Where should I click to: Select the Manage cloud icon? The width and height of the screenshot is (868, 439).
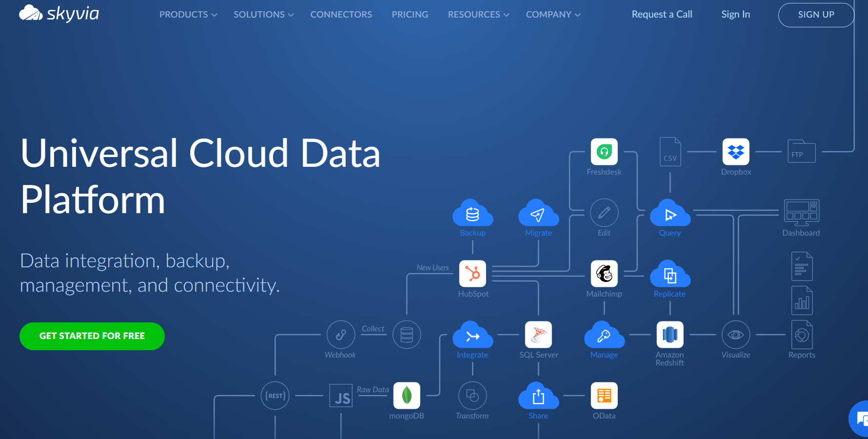click(604, 335)
